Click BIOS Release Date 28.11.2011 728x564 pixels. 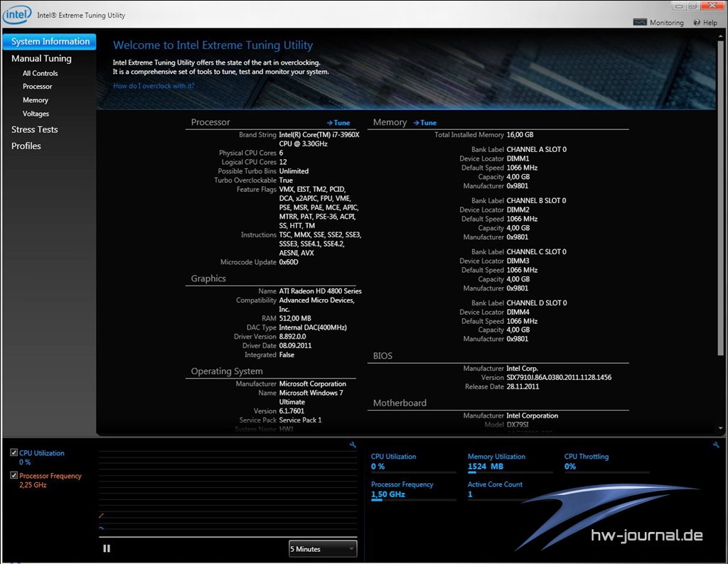click(523, 387)
